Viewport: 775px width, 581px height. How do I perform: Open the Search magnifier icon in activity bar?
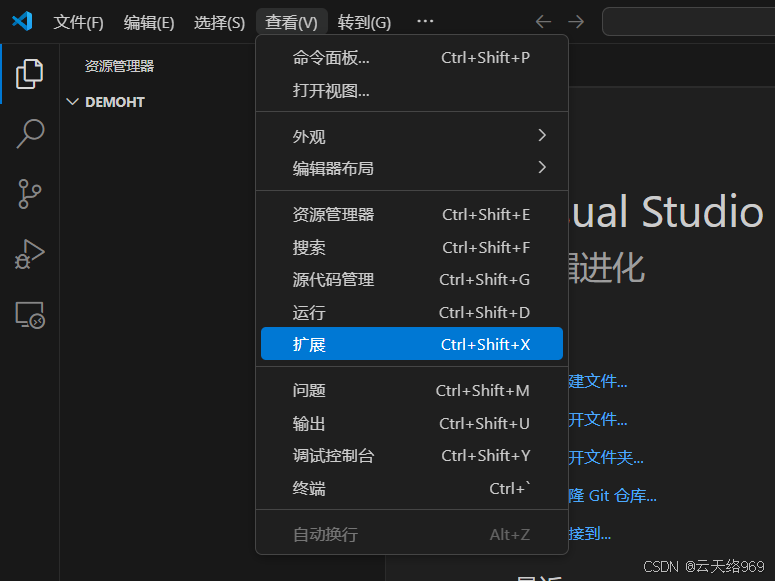30,134
